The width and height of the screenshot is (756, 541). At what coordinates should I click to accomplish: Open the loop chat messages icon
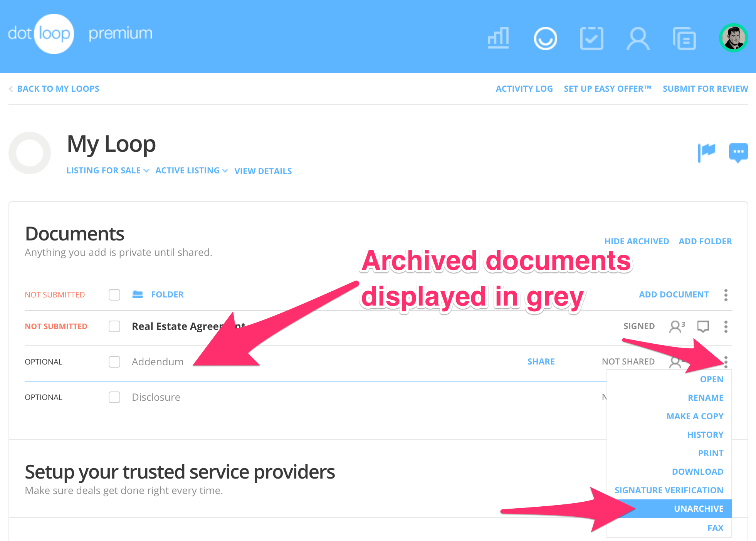click(738, 152)
